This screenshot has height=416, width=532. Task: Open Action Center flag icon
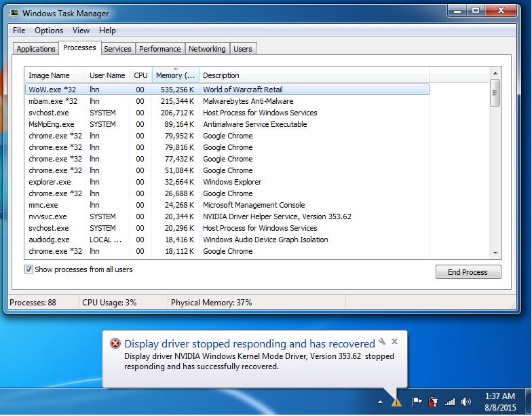(x=417, y=402)
